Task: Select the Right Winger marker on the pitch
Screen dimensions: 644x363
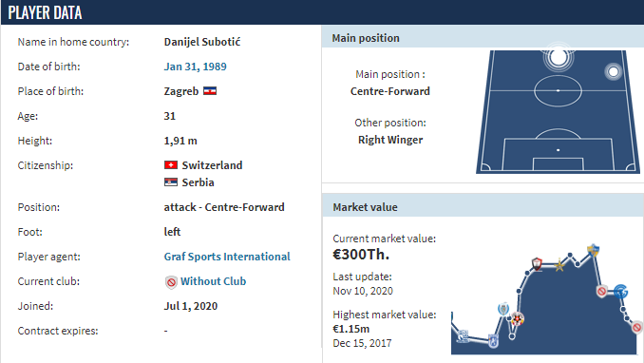Action: [x=614, y=72]
